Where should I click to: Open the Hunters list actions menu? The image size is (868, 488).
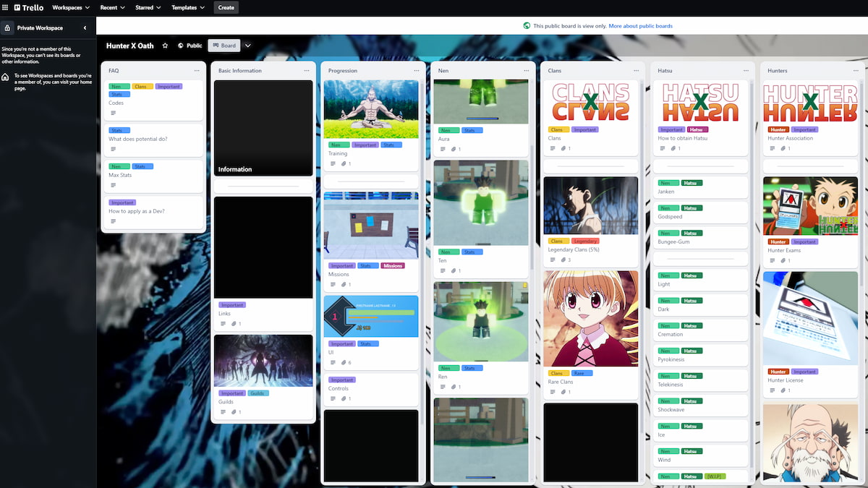pyautogui.click(x=856, y=70)
